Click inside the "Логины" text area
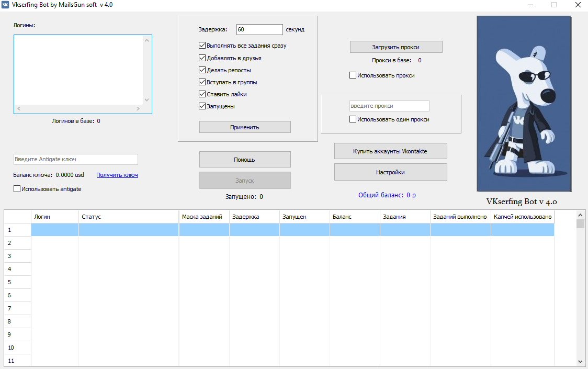Screen dimensions: 588x369 [x=78, y=70]
